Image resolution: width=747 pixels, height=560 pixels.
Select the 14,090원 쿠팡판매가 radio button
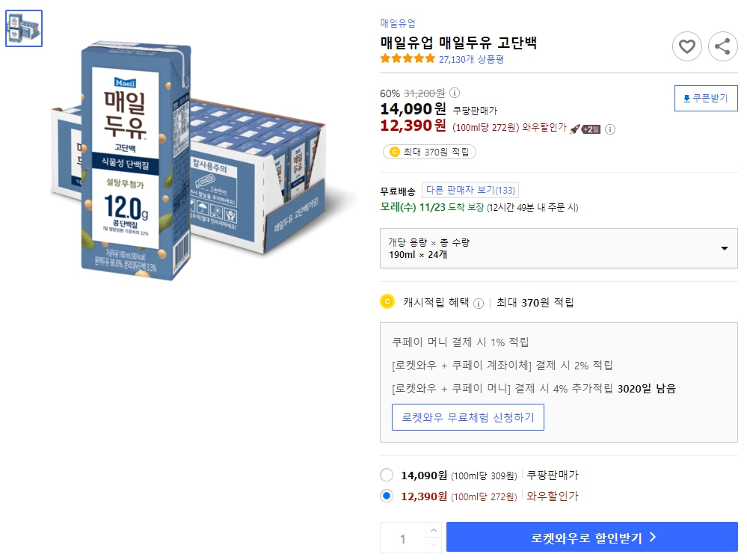coord(387,475)
